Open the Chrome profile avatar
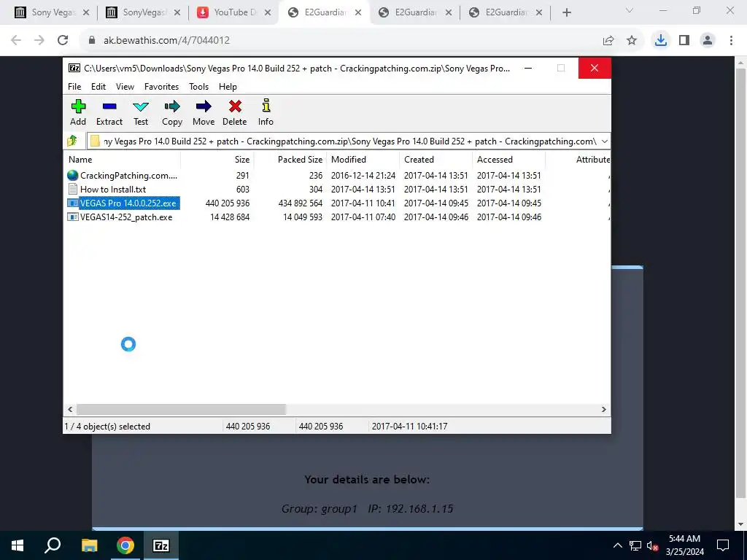The height and width of the screenshot is (560, 747). [708, 41]
